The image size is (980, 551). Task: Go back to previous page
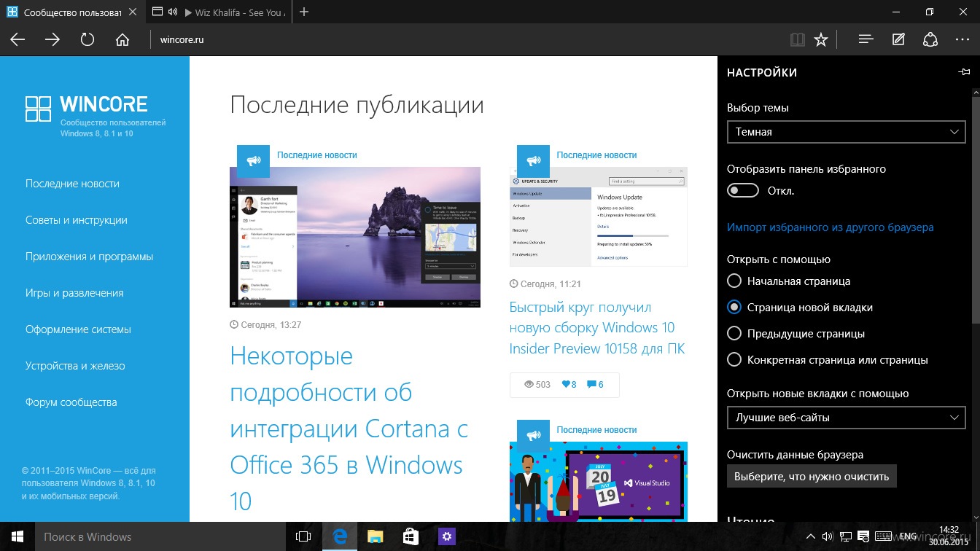pos(17,39)
